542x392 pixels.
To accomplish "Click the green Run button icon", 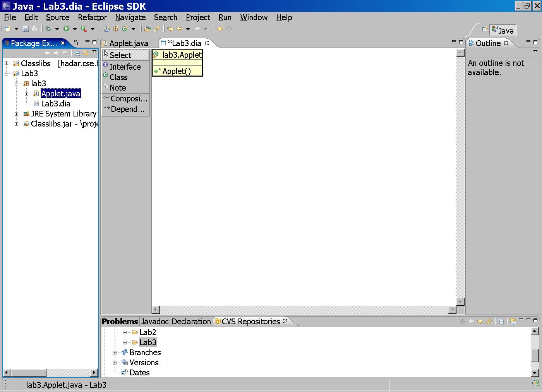I will (66, 29).
